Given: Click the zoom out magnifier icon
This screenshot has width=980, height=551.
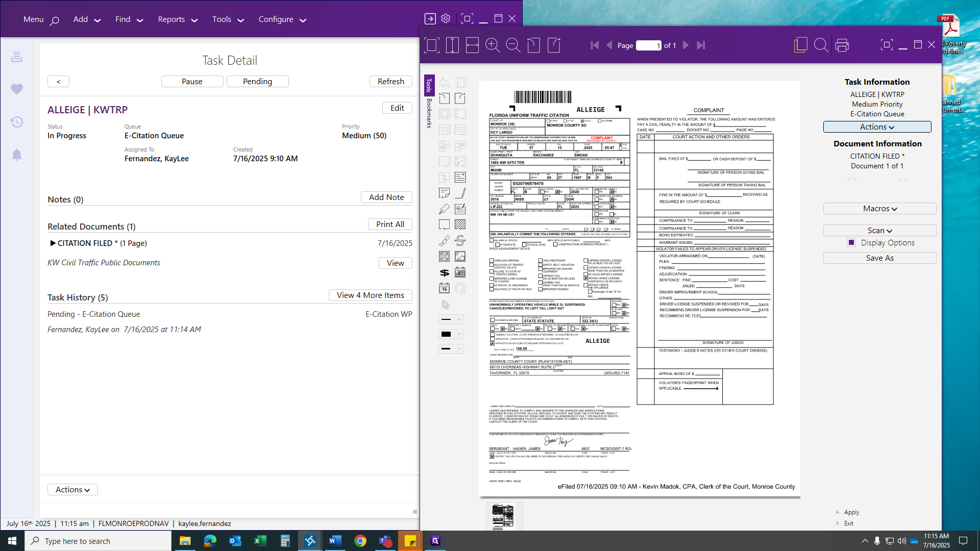Looking at the screenshot, I should [513, 45].
